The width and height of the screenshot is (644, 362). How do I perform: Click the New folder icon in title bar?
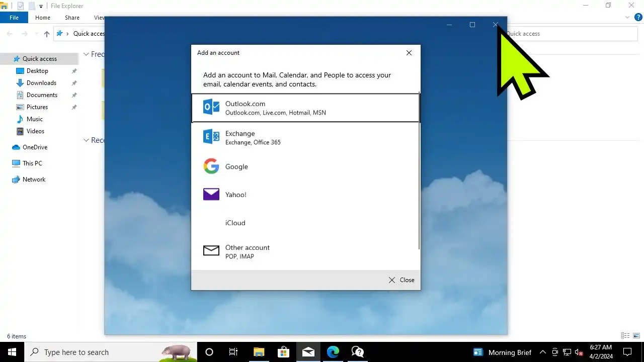tap(31, 6)
